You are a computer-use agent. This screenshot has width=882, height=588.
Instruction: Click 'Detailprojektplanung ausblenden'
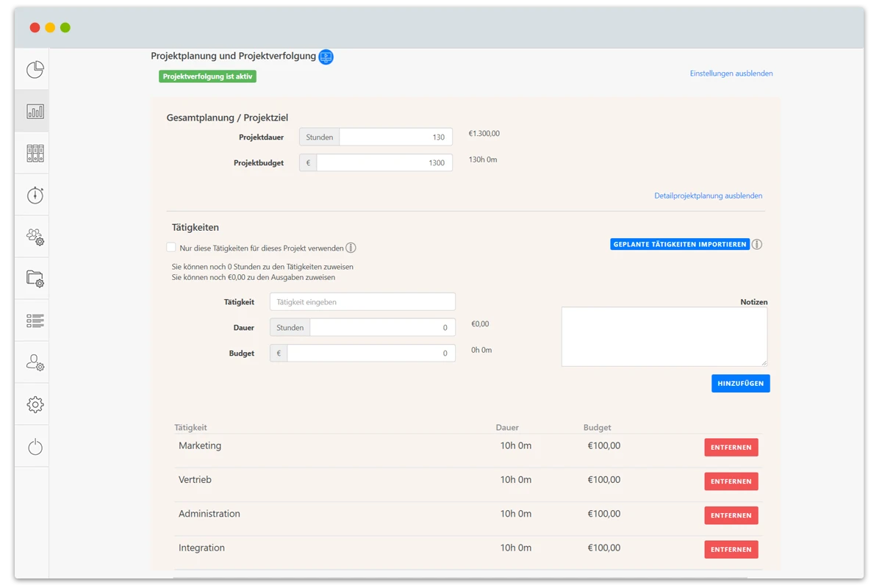(x=709, y=196)
